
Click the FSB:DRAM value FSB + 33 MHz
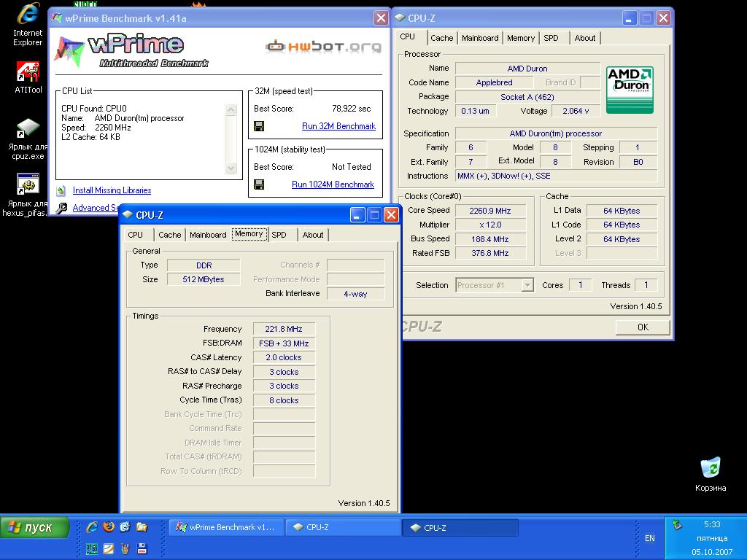tap(284, 343)
